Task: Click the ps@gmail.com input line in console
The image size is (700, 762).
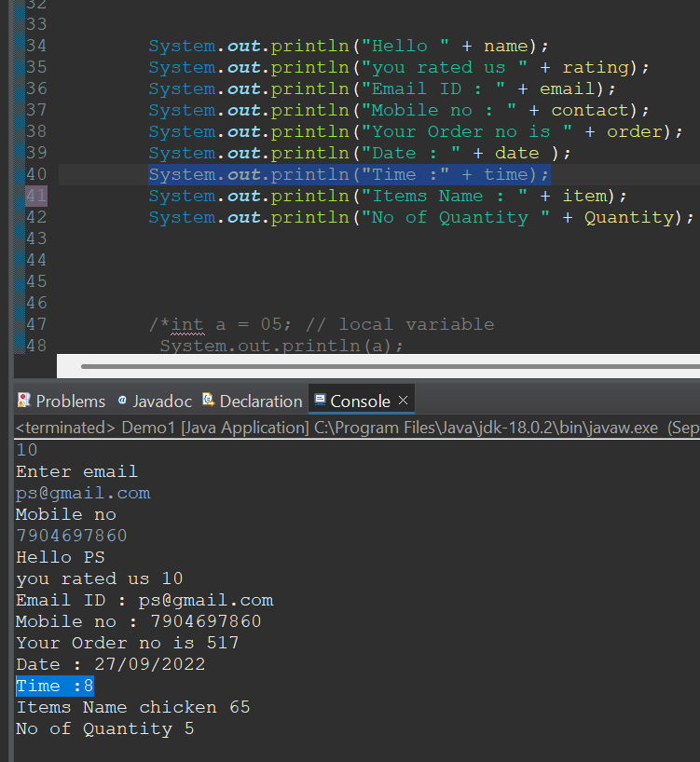Action: pos(83,493)
